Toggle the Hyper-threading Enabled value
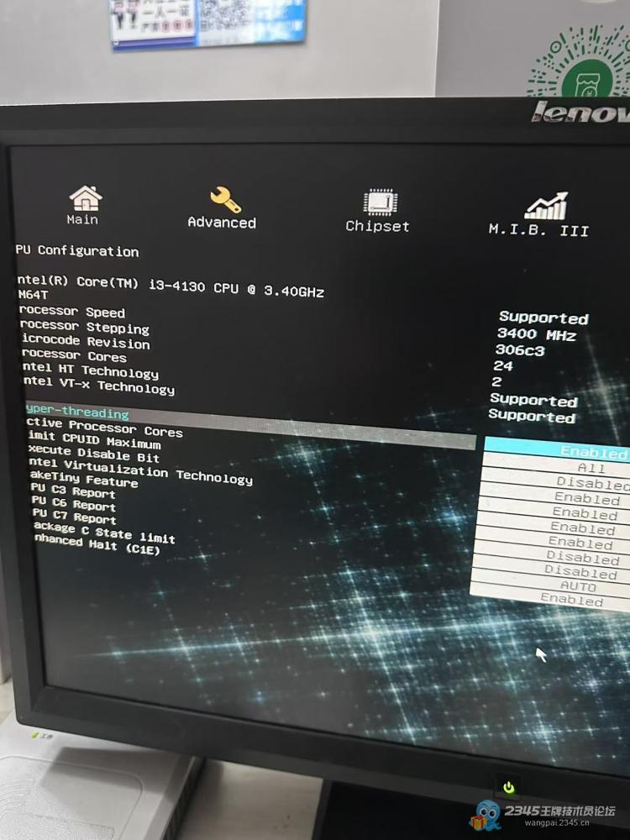This screenshot has height=840, width=630. tap(592, 453)
